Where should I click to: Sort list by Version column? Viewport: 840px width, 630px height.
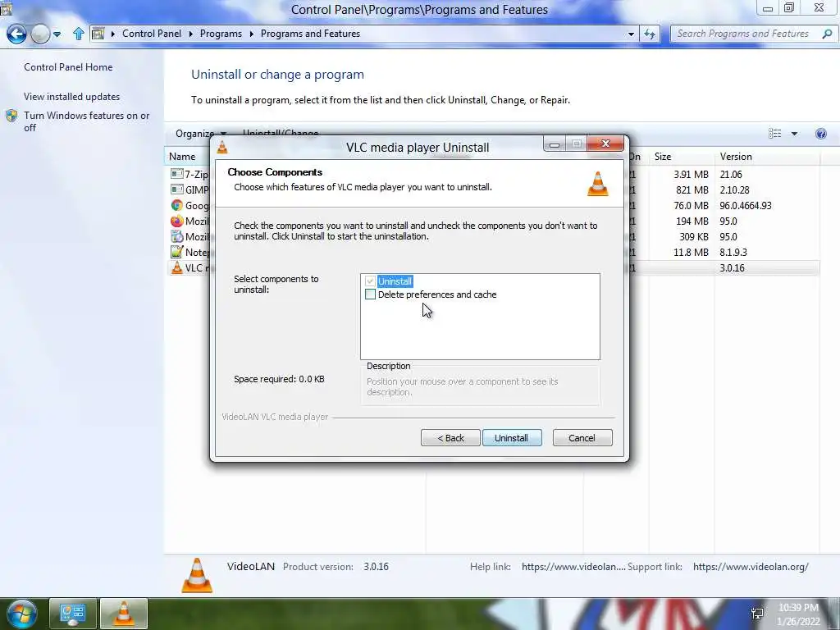(x=736, y=157)
